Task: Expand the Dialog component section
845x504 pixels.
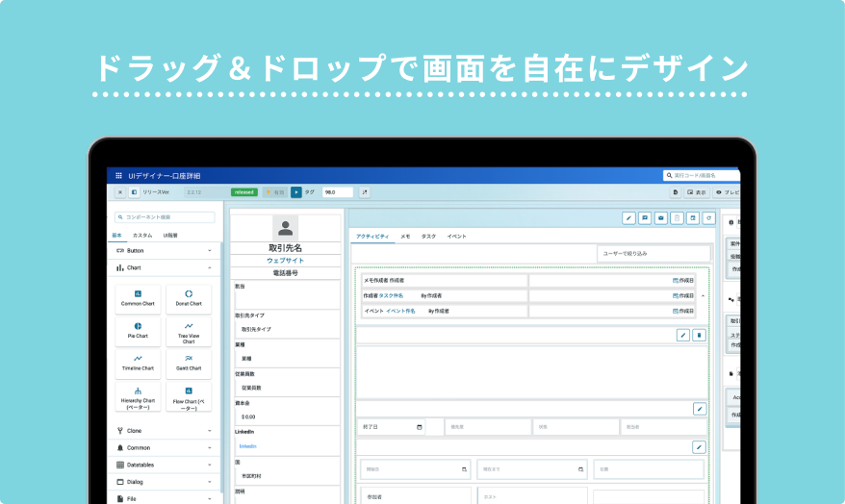Action: pos(164,482)
